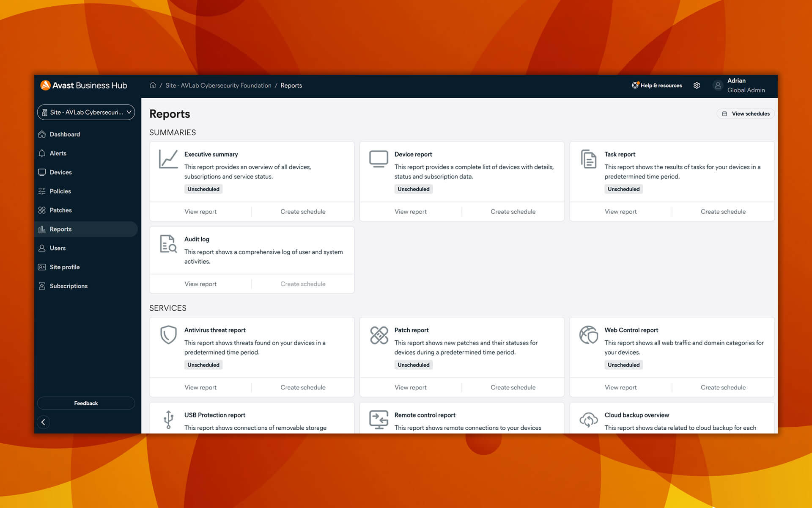Click the Feedback button
Screen dimensions: 812x508
86,403
